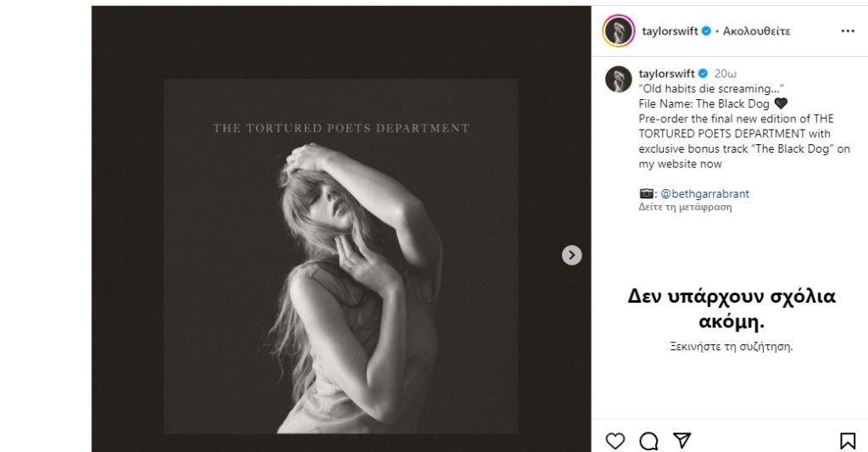The width and height of the screenshot is (868, 452).
Task: Open the @bethgarrabrant photographer profile
Action: (704, 194)
